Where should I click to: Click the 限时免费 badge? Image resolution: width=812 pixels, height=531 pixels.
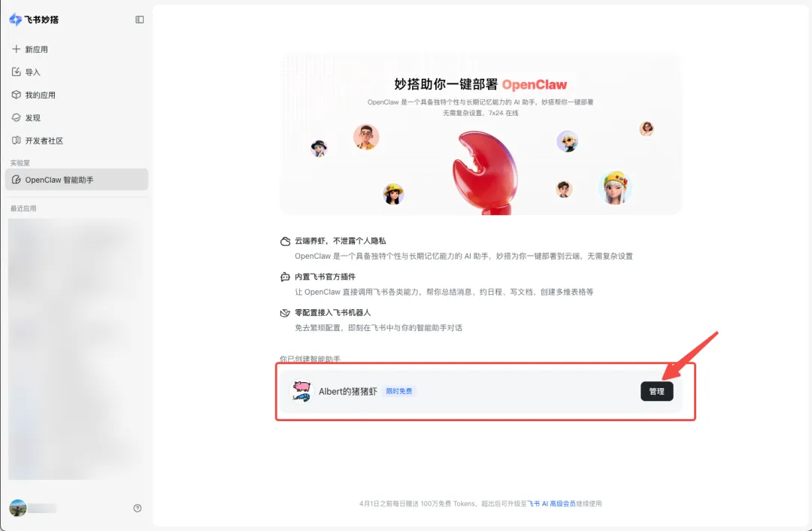[399, 391]
